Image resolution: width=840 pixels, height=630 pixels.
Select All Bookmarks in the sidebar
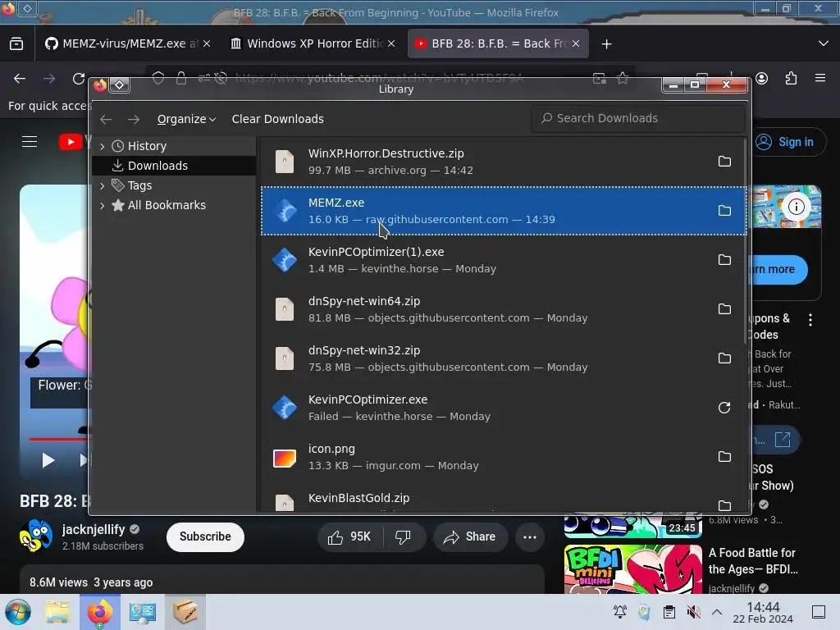[174, 205]
